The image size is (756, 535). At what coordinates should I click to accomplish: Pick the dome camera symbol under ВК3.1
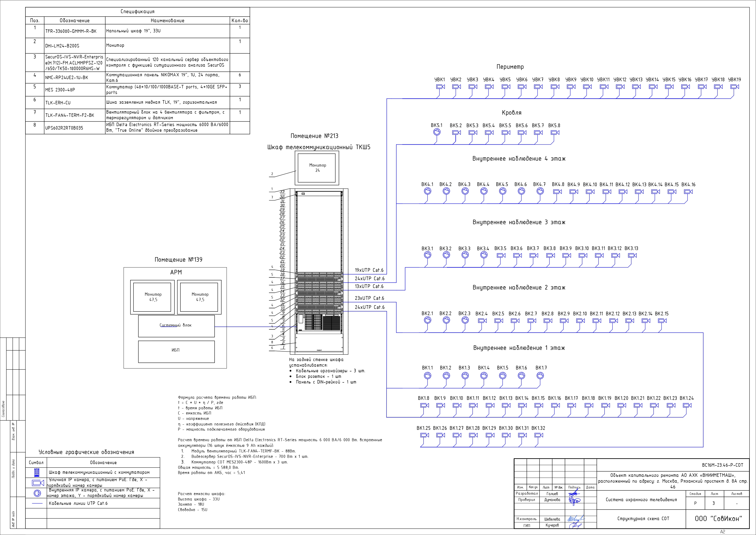coord(427,255)
